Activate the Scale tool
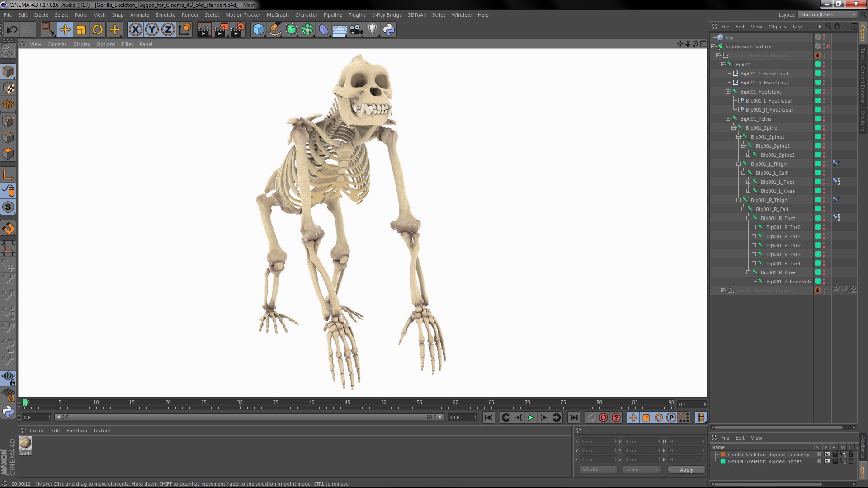 pyautogui.click(x=81, y=30)
